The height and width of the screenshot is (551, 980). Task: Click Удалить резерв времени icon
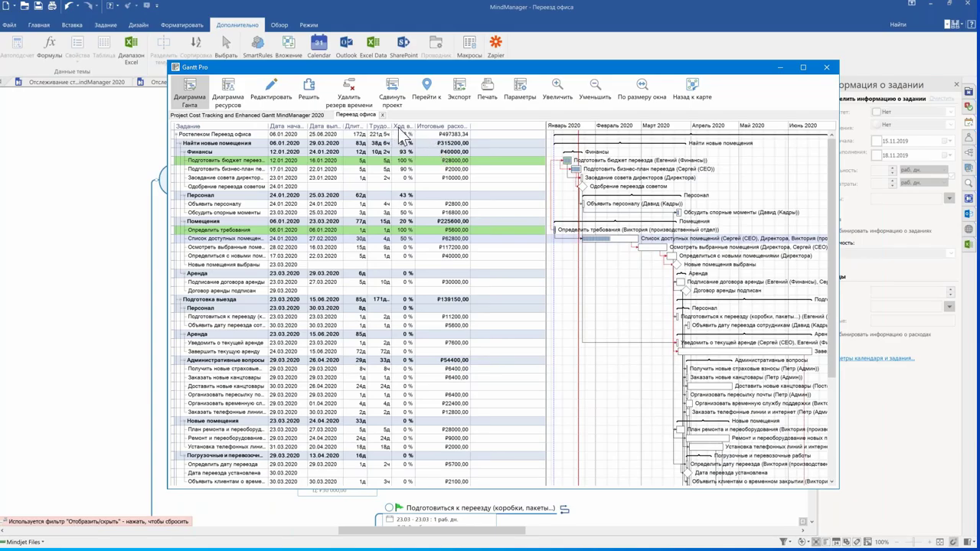coord(349,84)
